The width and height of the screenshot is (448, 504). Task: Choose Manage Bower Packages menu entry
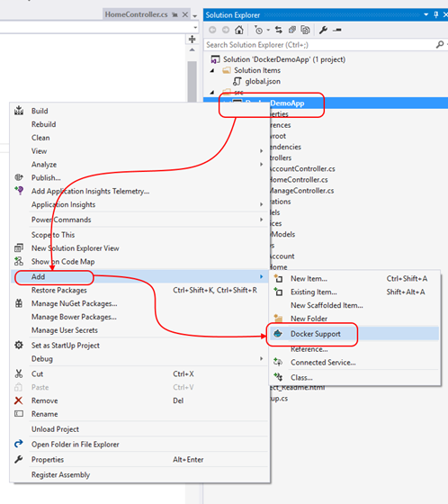74,317
